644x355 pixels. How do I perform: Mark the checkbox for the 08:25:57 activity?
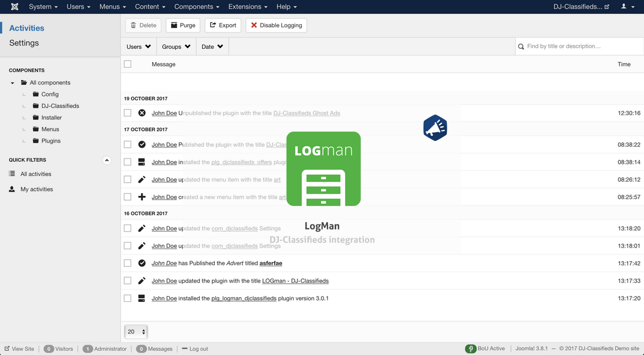pos(128,197)
